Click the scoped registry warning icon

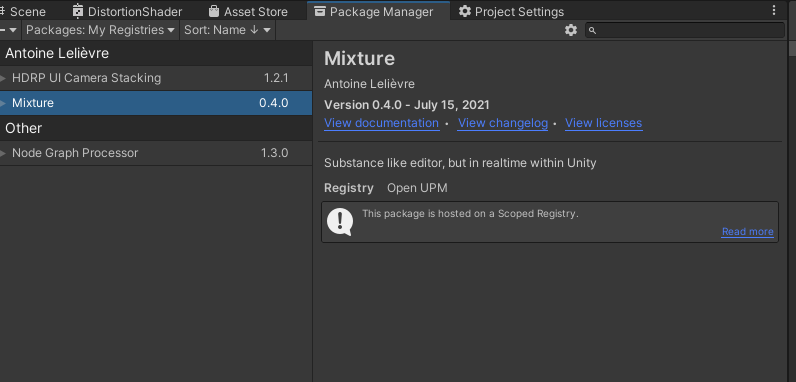click(x=340, y=222)
